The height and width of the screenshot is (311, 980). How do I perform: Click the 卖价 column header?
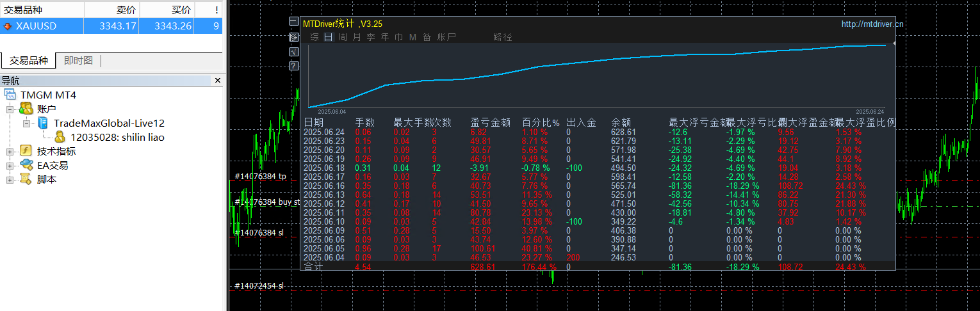click(x=111, y=10)
